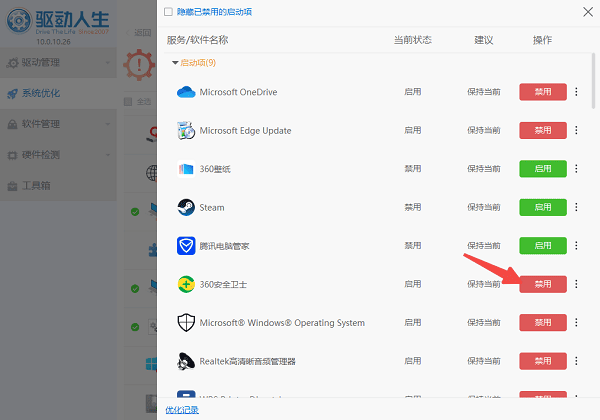Click the startup list vertical scrollbar
This screenshot has width=600, height=420.
(x=593, y=81)
